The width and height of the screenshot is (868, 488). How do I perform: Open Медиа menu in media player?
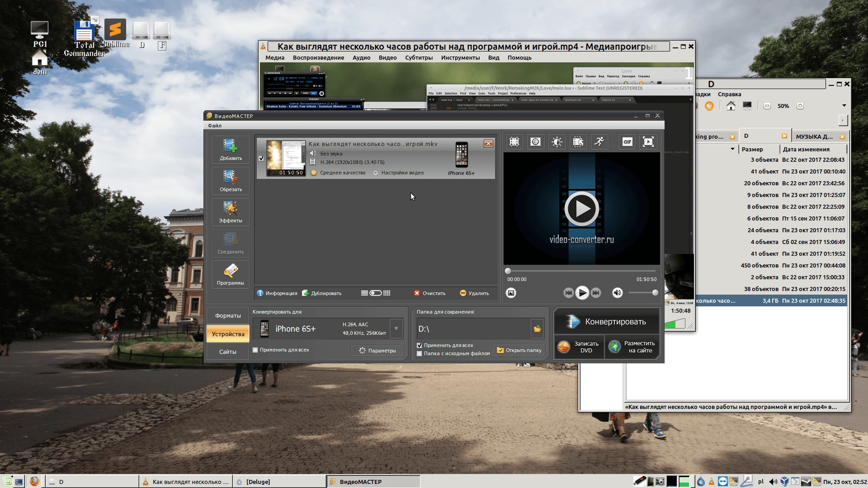pos(275,57)
